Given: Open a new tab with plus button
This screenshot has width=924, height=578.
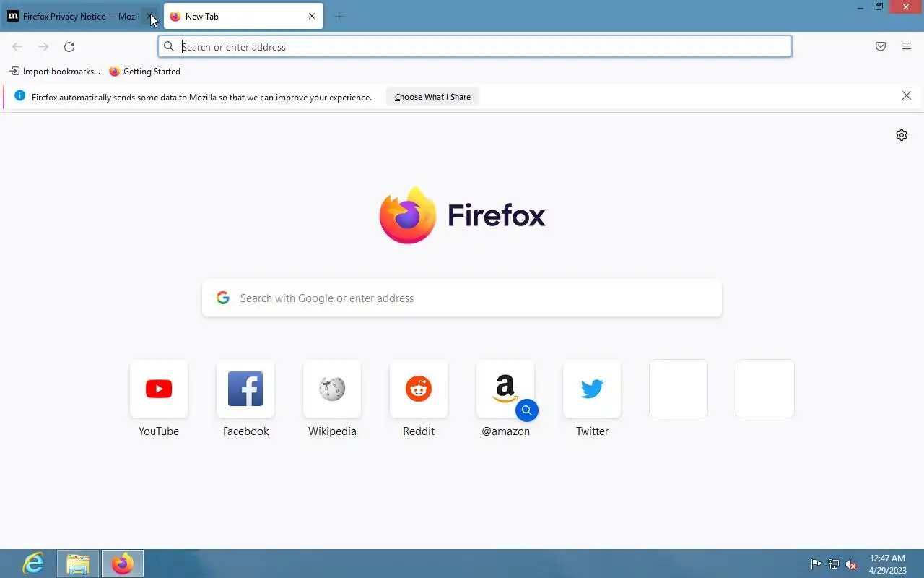Looking at the screenshot, I should [x=339, y=16].
